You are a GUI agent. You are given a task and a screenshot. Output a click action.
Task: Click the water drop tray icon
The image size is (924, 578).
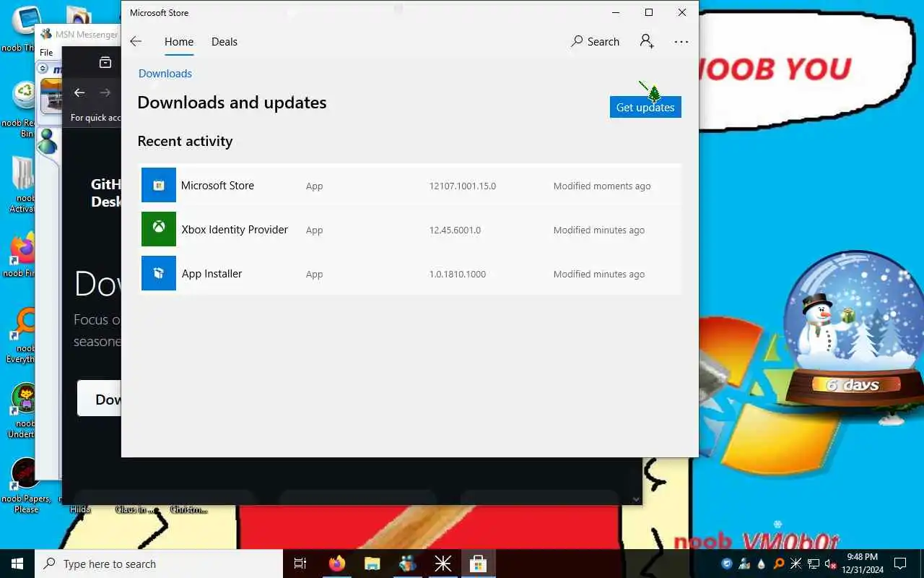762,564
